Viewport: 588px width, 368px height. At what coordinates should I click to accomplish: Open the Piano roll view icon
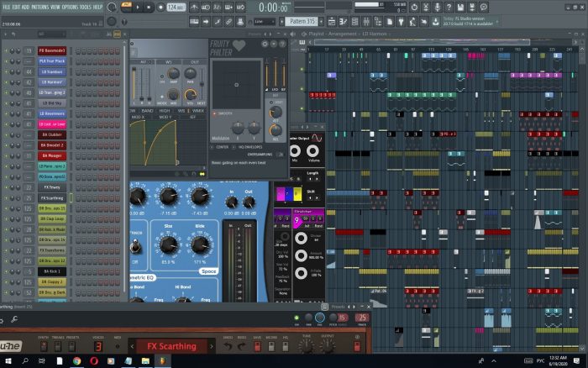click(x=343, y=22)
